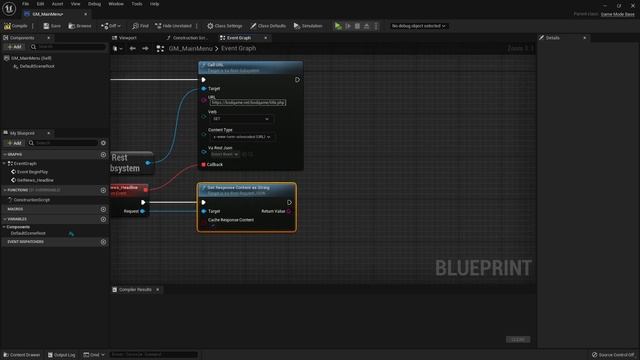Image resolution: width=640 pixels, height=360 pixels.
Task: Toggle Hide Unrelated nodes
Action: click(173, 26)
